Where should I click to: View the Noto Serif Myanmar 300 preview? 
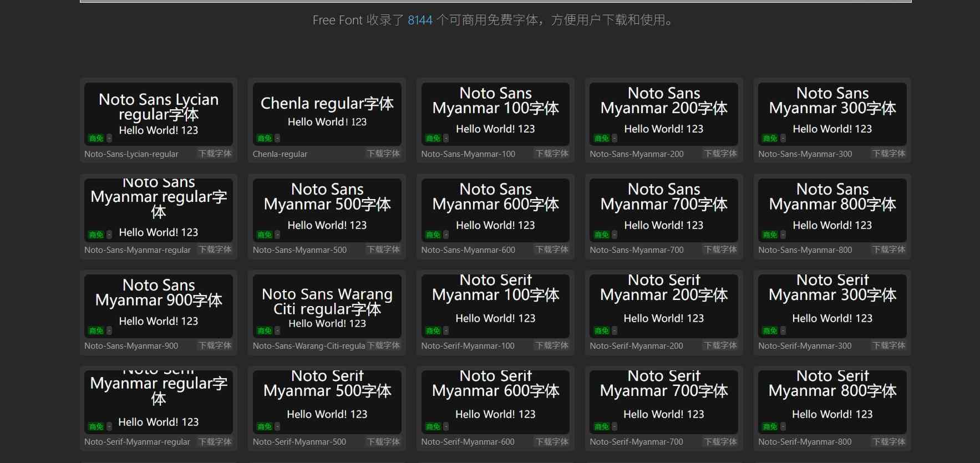[x=832, y=303]
